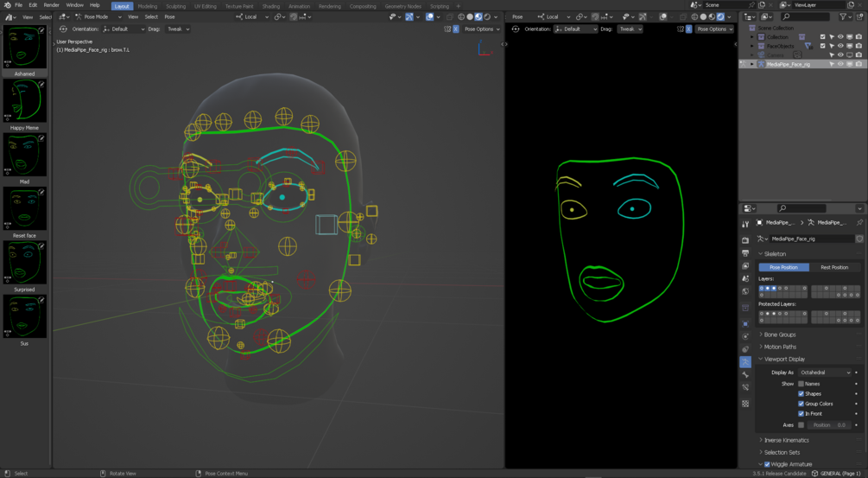Open the Drag Tweak dropdown in left viewport
This screenshot has width=868, height=478.
pyautogui.click(x=178, y=29)
